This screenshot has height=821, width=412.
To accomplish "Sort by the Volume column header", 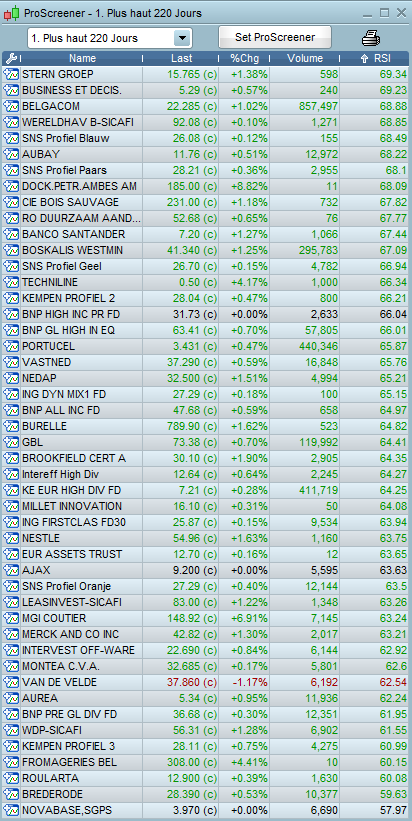I will [305, 59].
